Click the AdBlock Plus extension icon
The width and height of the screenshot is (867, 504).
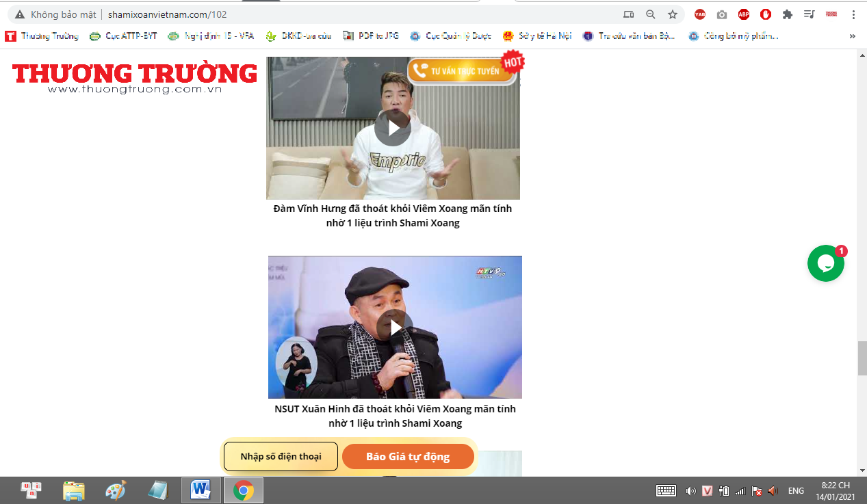tap(744, 14)
